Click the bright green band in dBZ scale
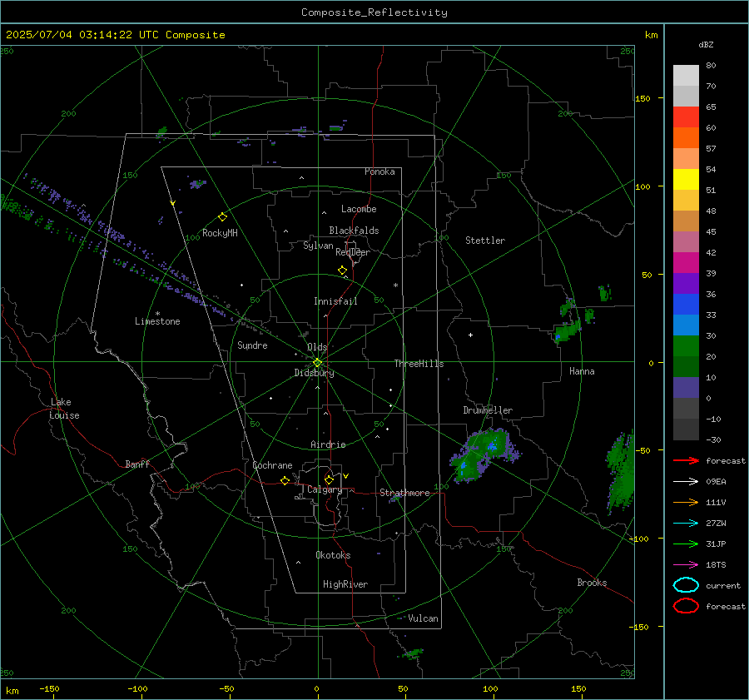Screen dimensions: 749x700 coord(686,346)
